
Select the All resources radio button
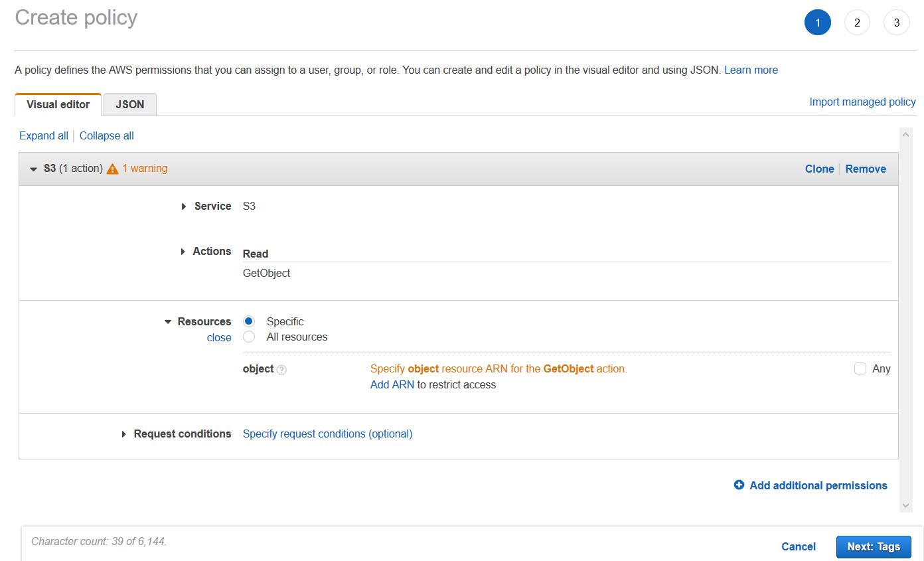point(249,337)
